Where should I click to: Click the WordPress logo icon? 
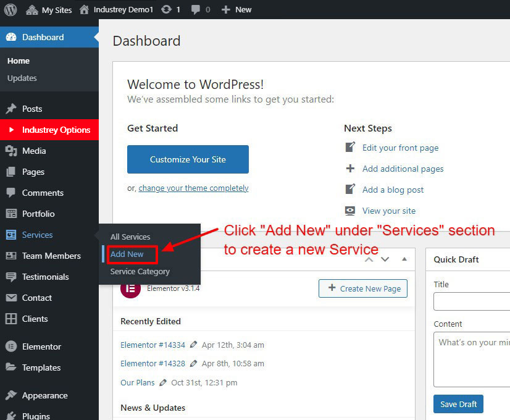[10, 9]
